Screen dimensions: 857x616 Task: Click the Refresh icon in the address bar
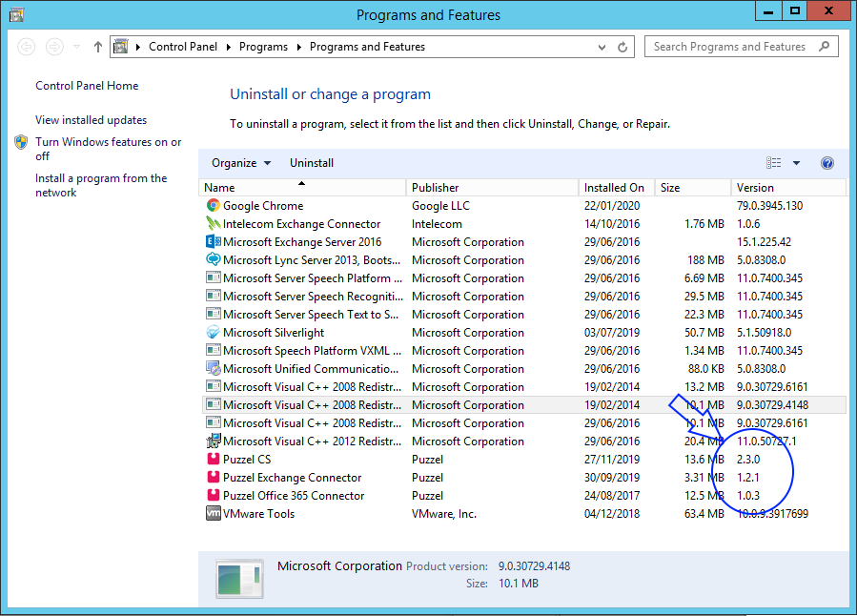624,46
